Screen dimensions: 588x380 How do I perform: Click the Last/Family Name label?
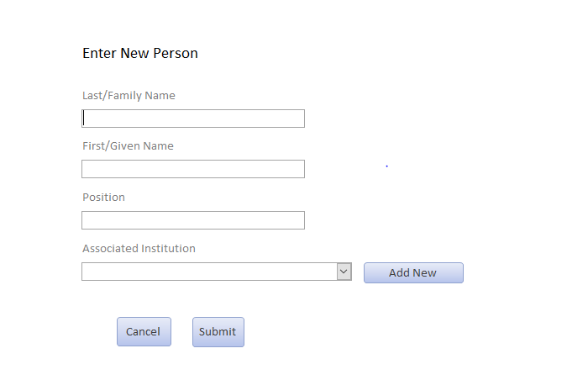(x=129, y=96)
